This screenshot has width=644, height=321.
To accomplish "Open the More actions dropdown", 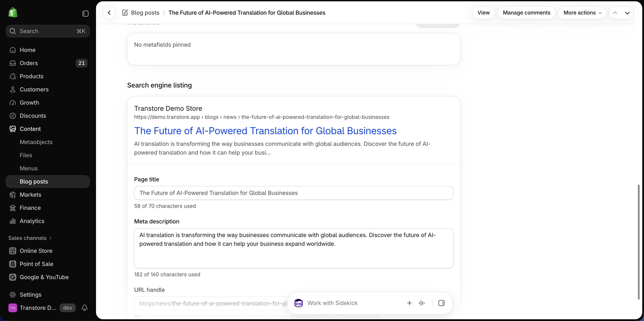I will coord(582,13).
